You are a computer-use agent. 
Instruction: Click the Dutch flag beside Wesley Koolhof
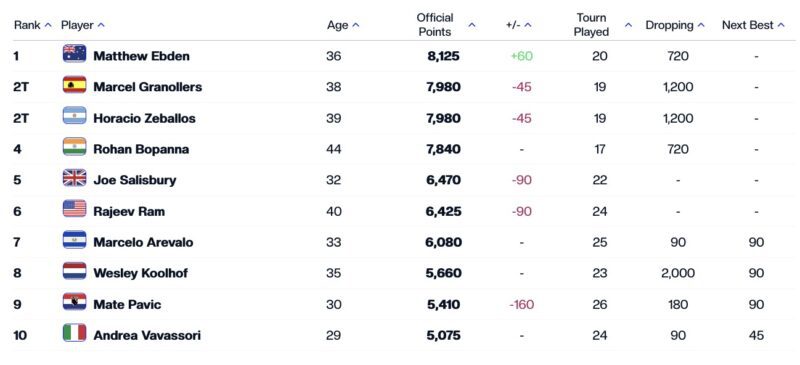[x=74, y=271]
